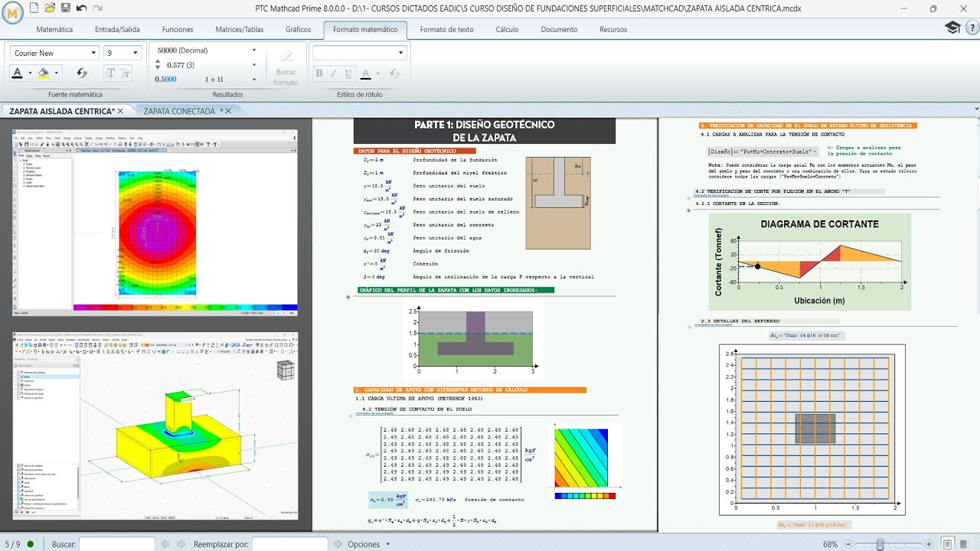
Task: Open the Documento ribbon tab
Action: tap(559, 29)
